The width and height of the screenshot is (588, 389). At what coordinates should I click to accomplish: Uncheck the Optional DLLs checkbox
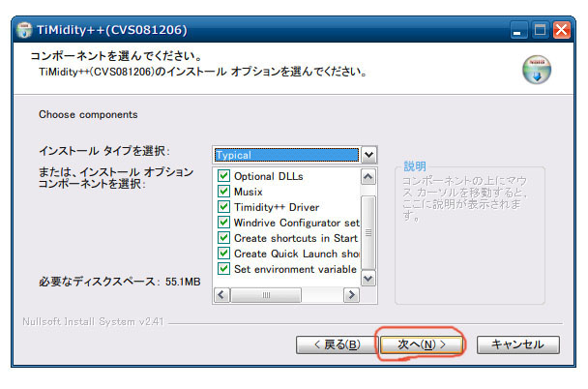pyautogui.click(x=223, y=176)
